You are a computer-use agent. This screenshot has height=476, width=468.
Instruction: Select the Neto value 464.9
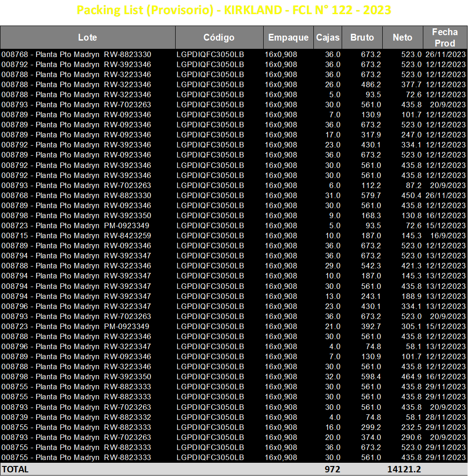(411, 377)
